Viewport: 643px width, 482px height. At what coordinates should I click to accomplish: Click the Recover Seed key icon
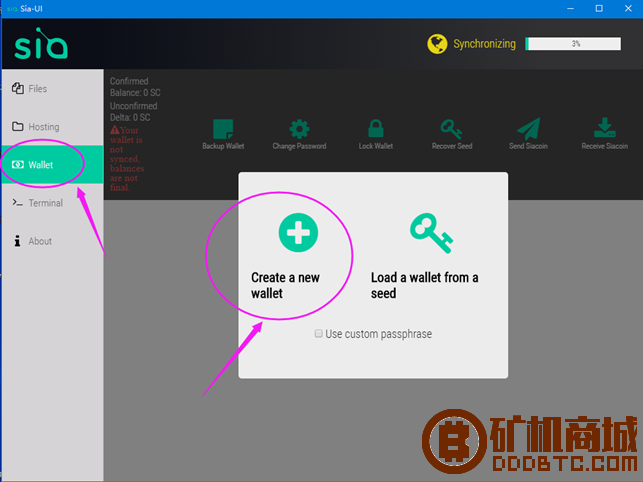451,129
